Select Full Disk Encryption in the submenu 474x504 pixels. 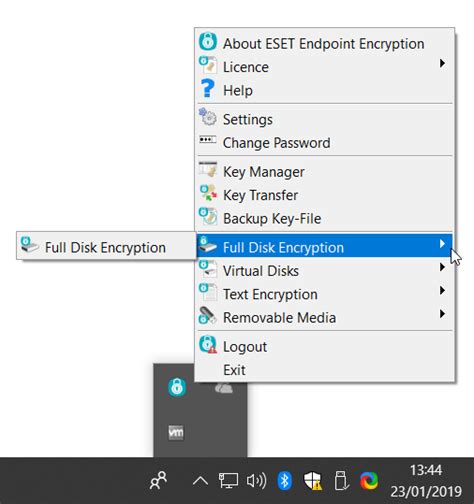(106, 246)
